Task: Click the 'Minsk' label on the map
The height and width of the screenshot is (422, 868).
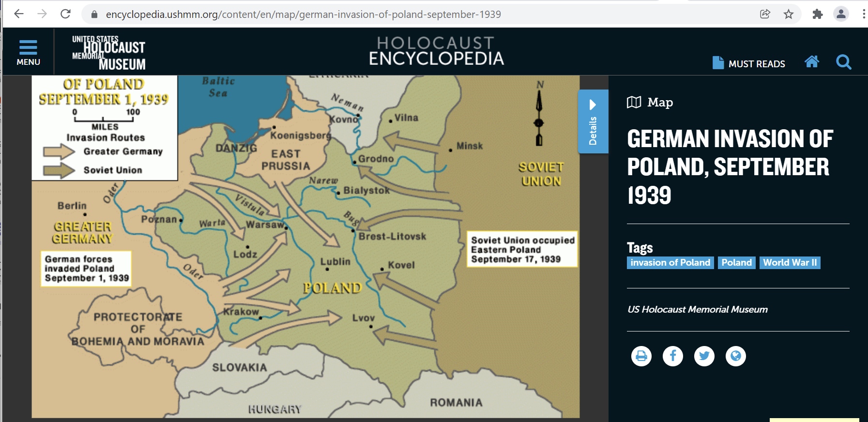Action: pos(470,146)
